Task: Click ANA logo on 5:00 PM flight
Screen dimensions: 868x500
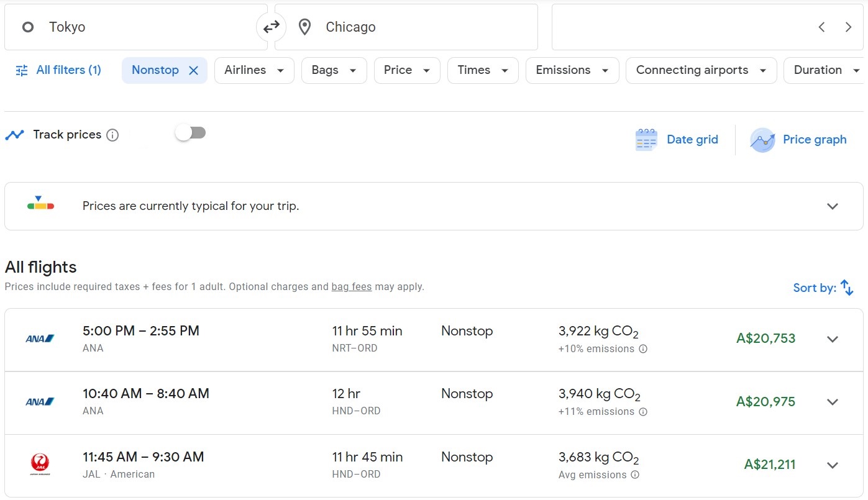Action: (40, 339)
